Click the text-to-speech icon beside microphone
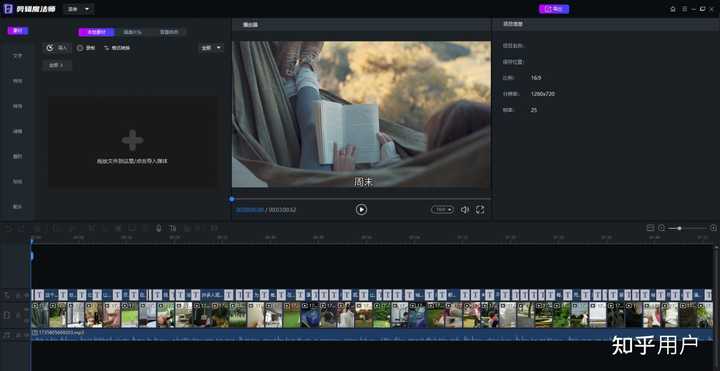This screenshot has width=720, height=371. click(172, 228)
